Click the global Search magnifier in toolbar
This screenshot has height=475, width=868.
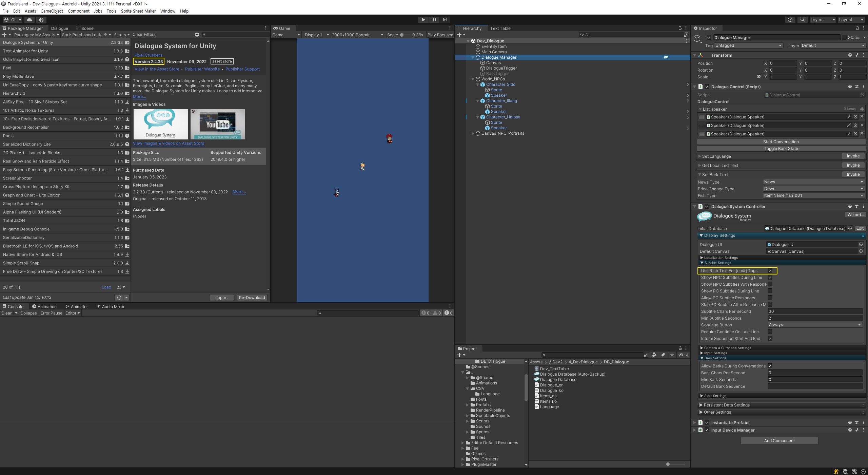803,20
